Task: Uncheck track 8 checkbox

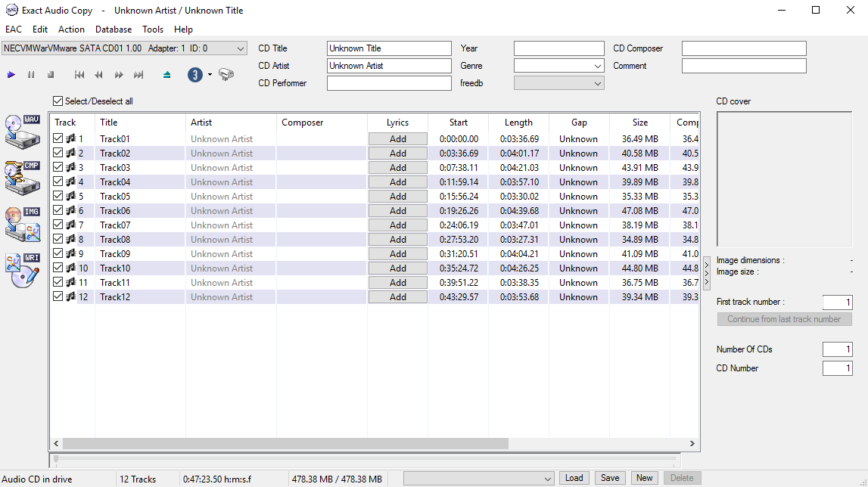Action: click(x=58, y=239)
